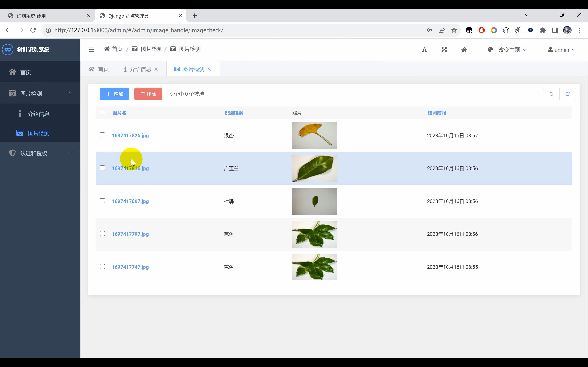The height and width of the screenshot is (367, 588).
Task: Click the refresh table icon button
Action: coord(551,94)
